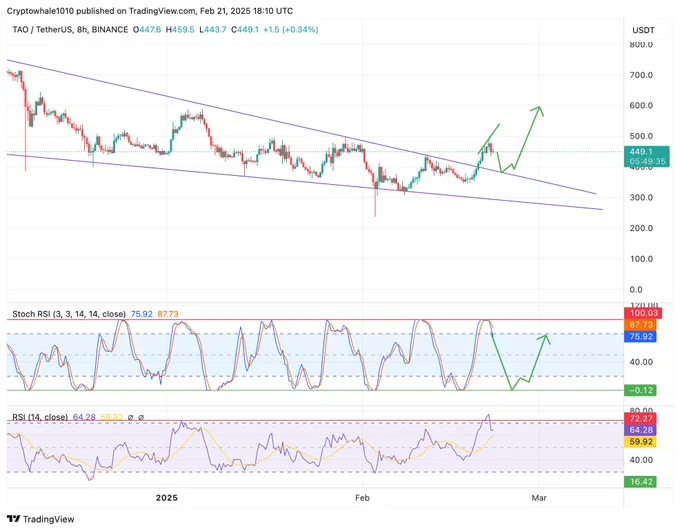The image size is (680, 531).
Task: Select the change value +1.5 (+0.34%)
Action: (x=291, y=30)
